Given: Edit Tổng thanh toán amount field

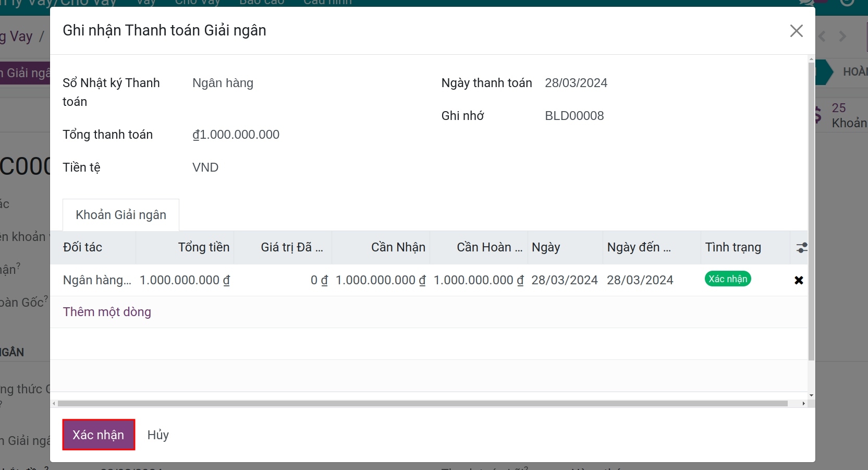Looking at the screenshot, I should click(x=236, y=135).
